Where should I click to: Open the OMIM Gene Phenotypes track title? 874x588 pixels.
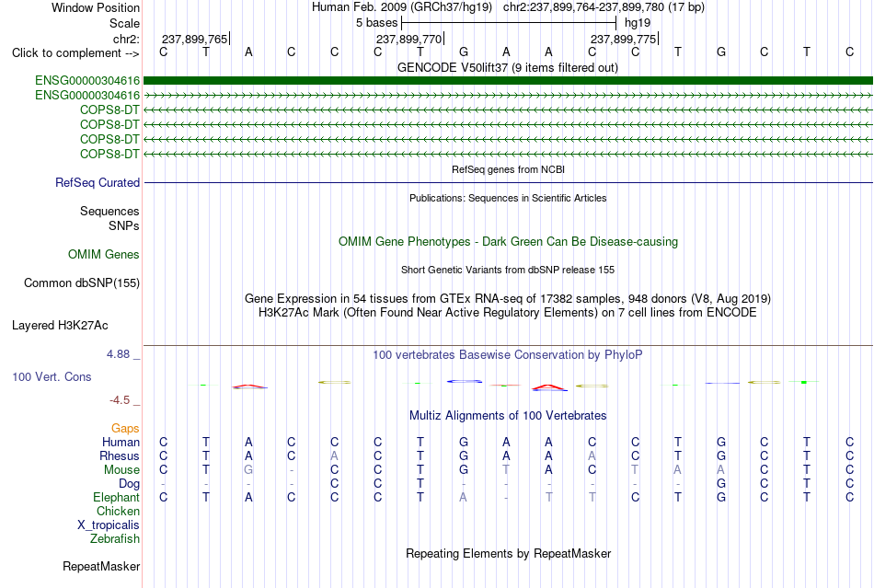[508, 242]
